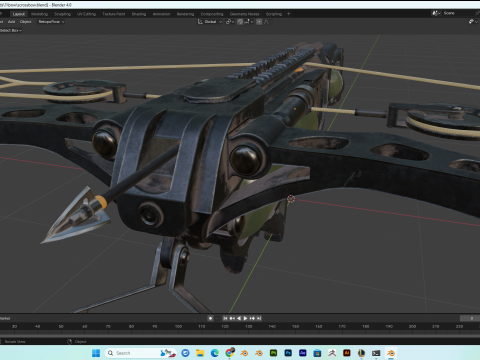Open Google Chrome from the taskbar
480x360 pixels.
click(229, 353)
